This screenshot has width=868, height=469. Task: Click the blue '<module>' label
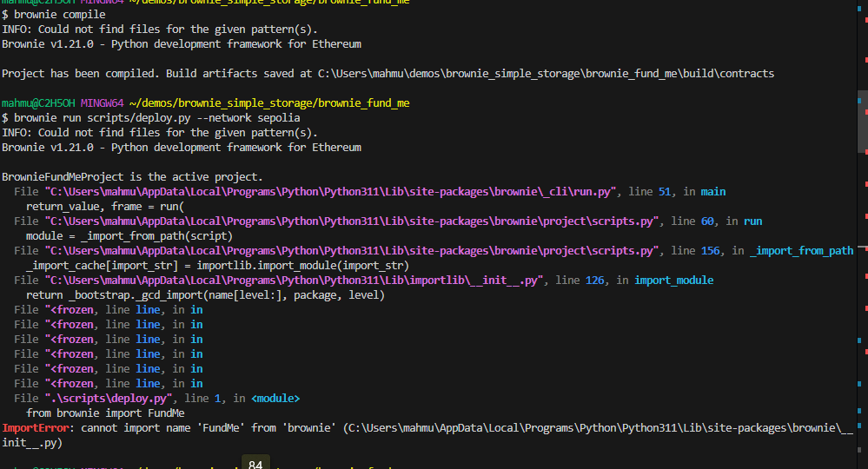(275, 399)
